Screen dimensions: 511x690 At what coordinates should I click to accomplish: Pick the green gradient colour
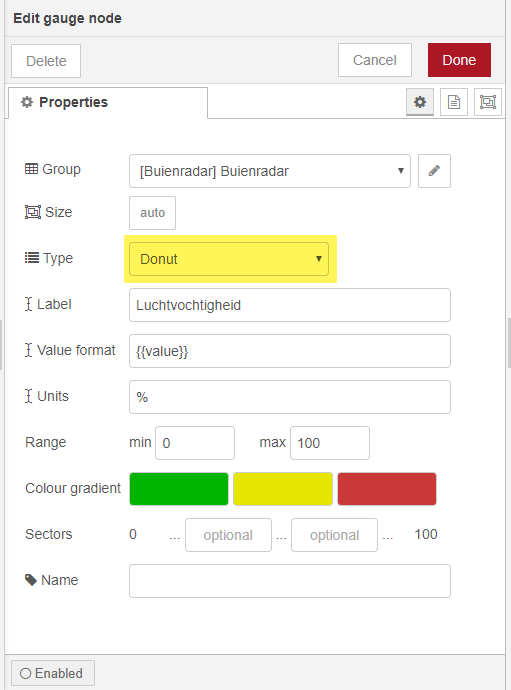[x=179, y=489]
